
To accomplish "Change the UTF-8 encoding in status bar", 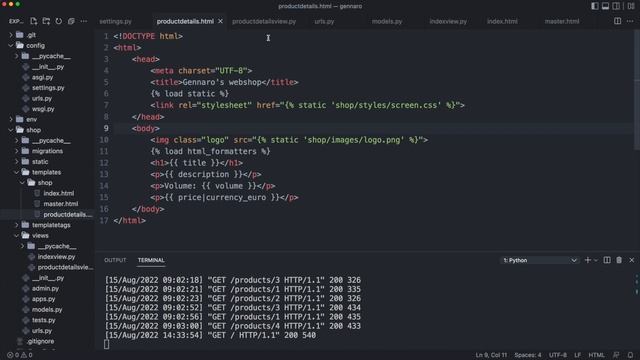I will pos(558,355).
